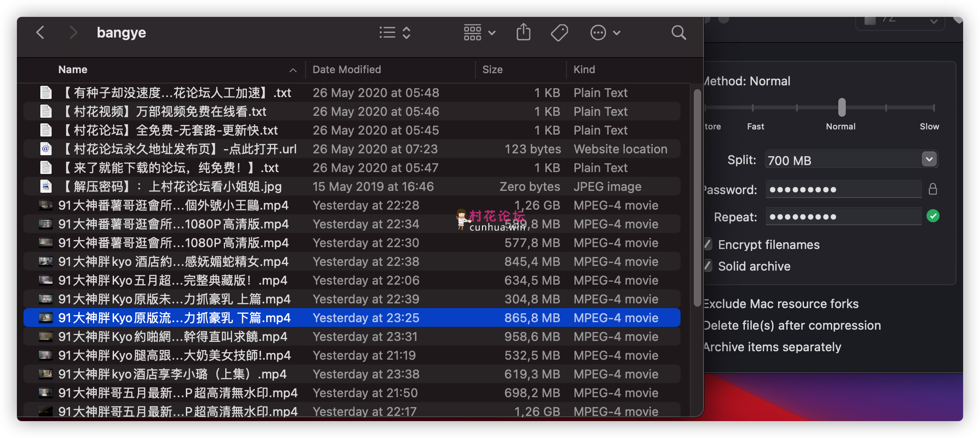
Task: Sort by the Name column header
Action: click(x=73, y=69)
